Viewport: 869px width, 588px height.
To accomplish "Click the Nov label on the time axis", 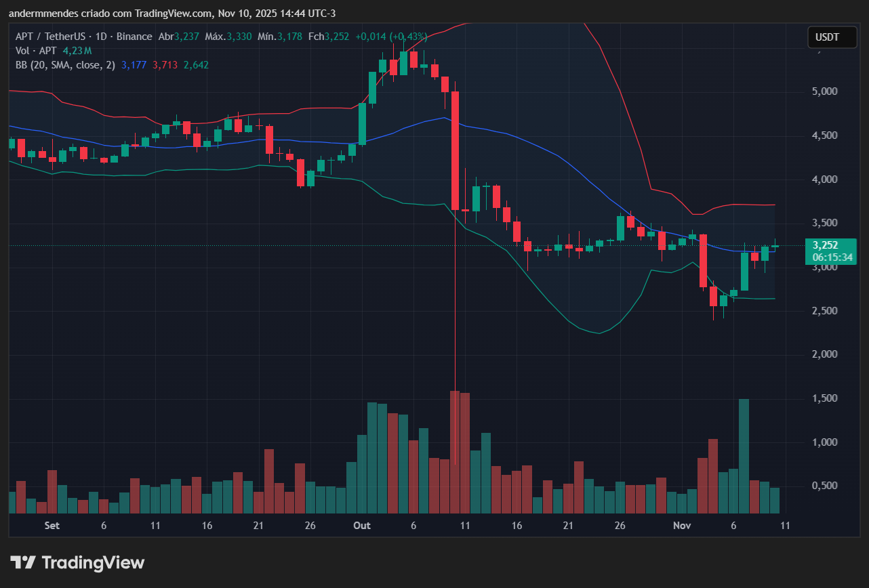I will (x=682, y=526).
